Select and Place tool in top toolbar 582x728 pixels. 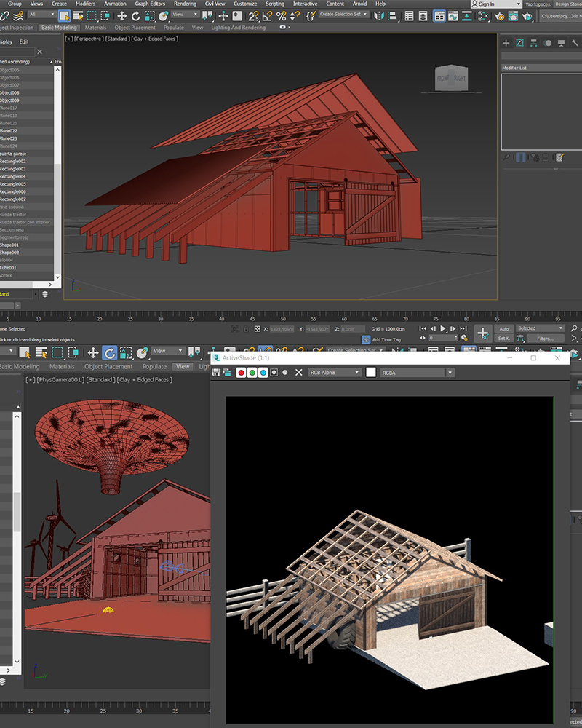coord(164,16)
